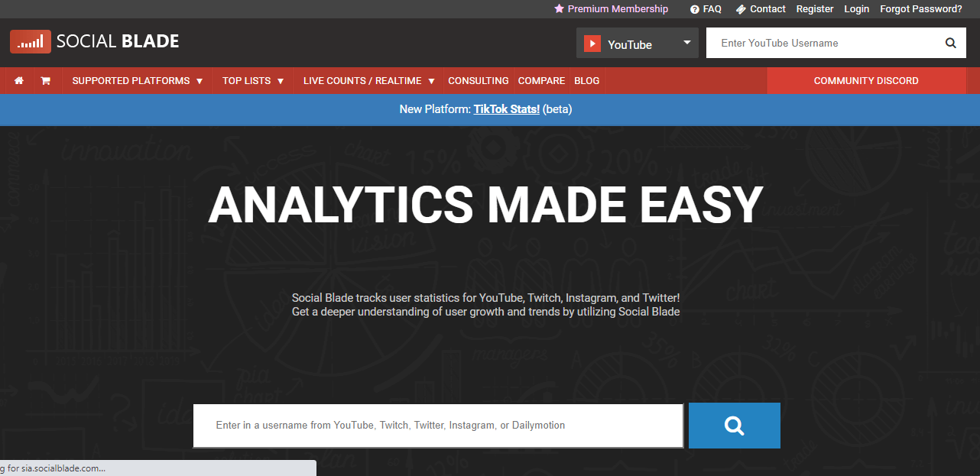Open the Contact link
This screenshot has height=476, width=980.
767,9
